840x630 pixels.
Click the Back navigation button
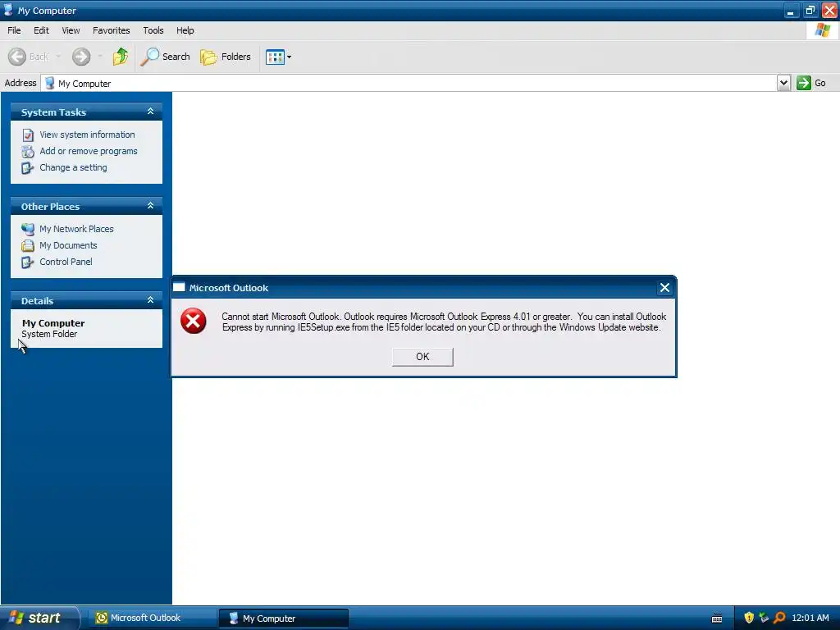29,57
